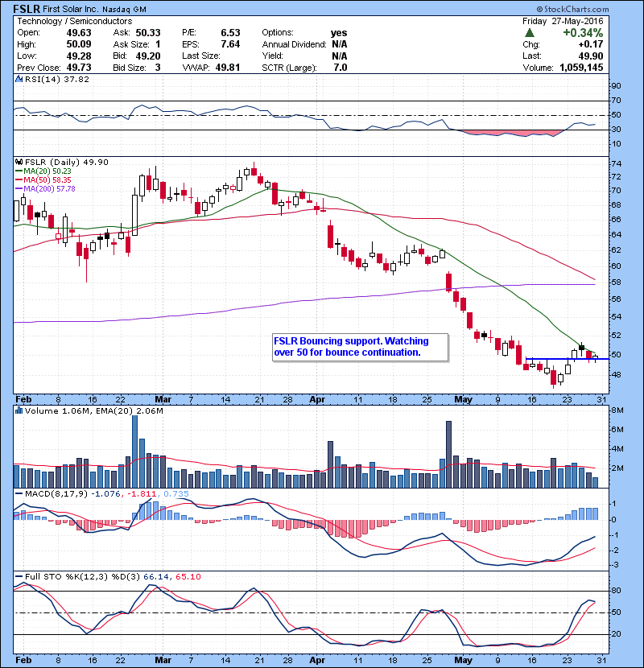Click the dark blue MACD legend dash

(19, 494)
